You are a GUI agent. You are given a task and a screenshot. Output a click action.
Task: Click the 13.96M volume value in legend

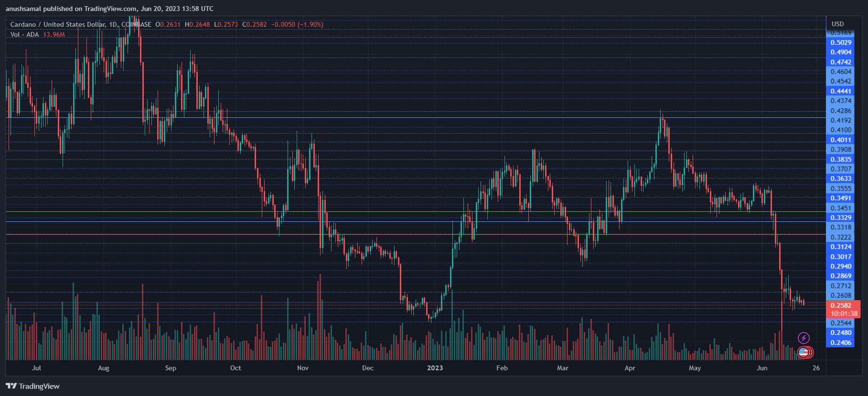click(x=54, y=34)
